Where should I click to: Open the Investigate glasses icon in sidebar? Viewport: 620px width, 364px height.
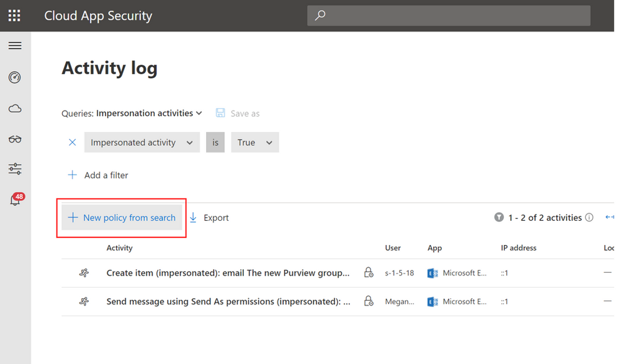point(15,139)
